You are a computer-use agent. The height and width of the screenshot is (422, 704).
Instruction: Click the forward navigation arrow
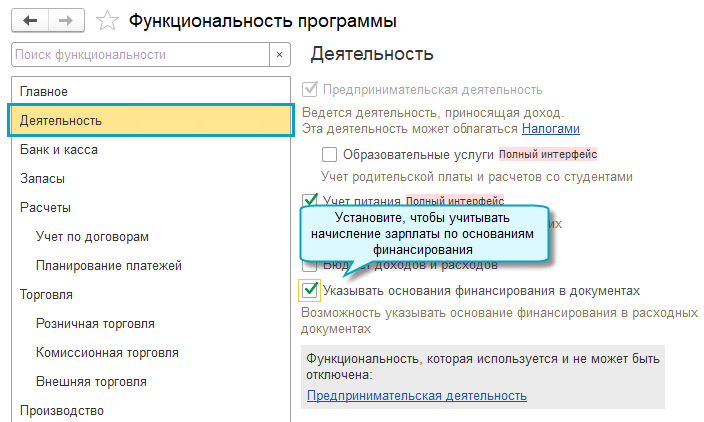click(x=65, y=20)
